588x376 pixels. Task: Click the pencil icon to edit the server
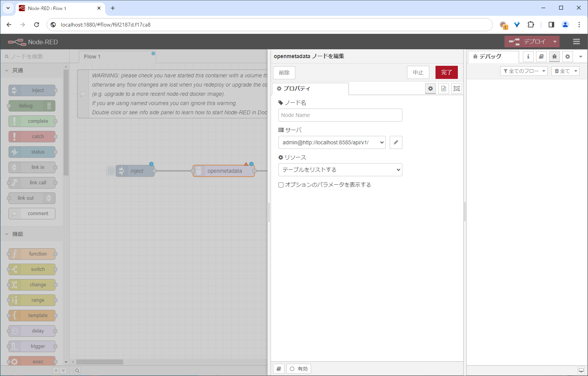(396, 142)
